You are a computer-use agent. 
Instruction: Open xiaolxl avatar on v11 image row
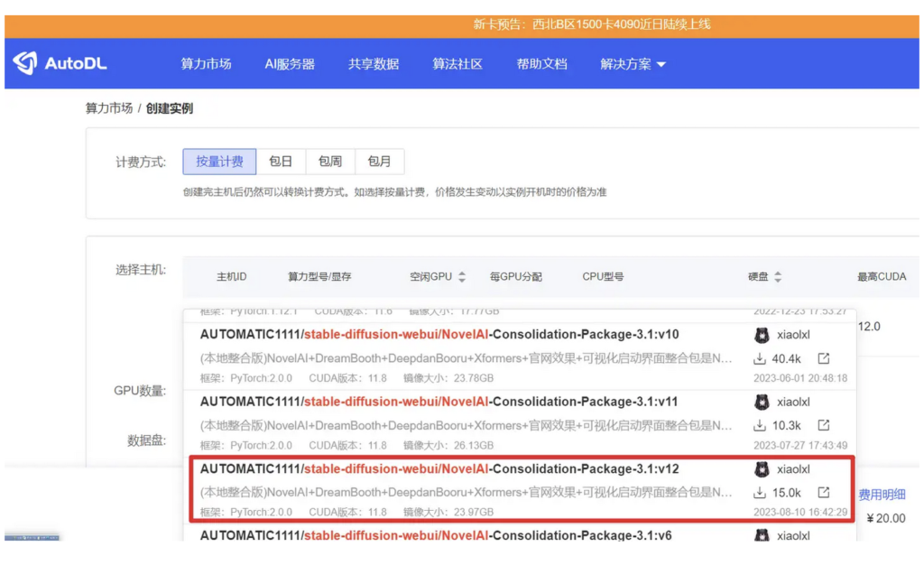[x=762, y=402]
